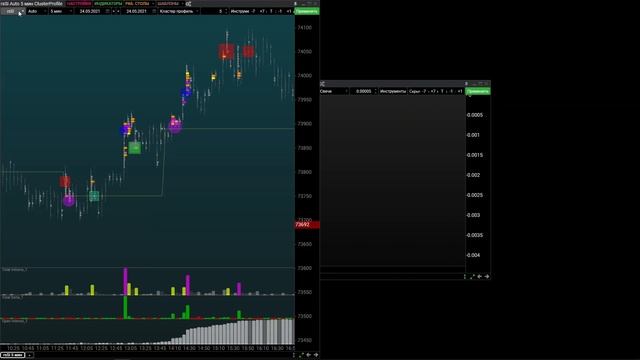
Task: Open the instrument ticker dropdown in main toolbar
Action: coord(12,11)
